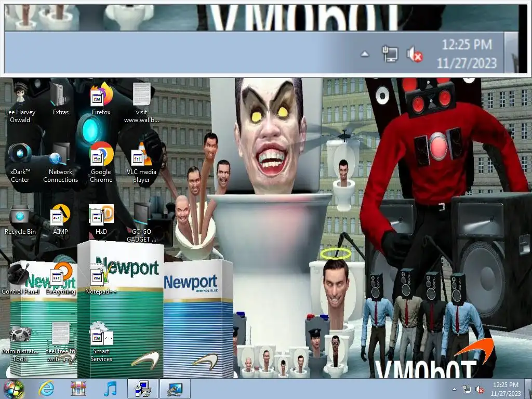This screenshot has height=399, width=532.
Task: Click the Show desktop strip on the taskbar
Action: point(528,389)
